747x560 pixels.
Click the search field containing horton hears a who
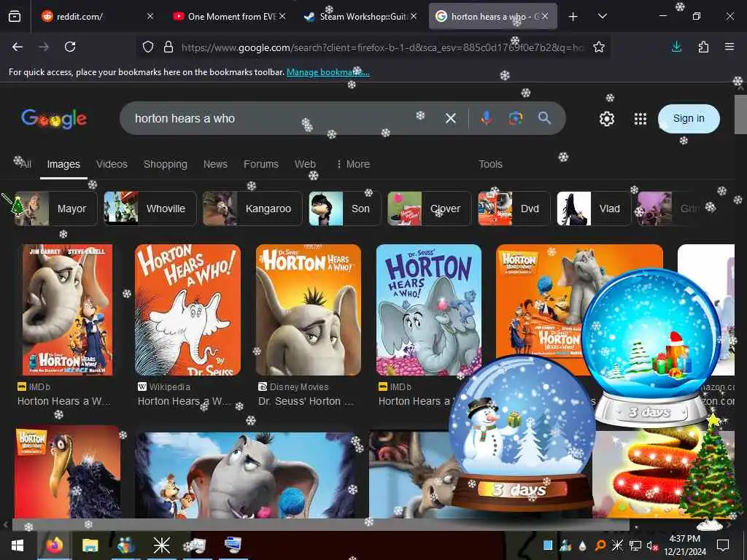coord(286,118)
